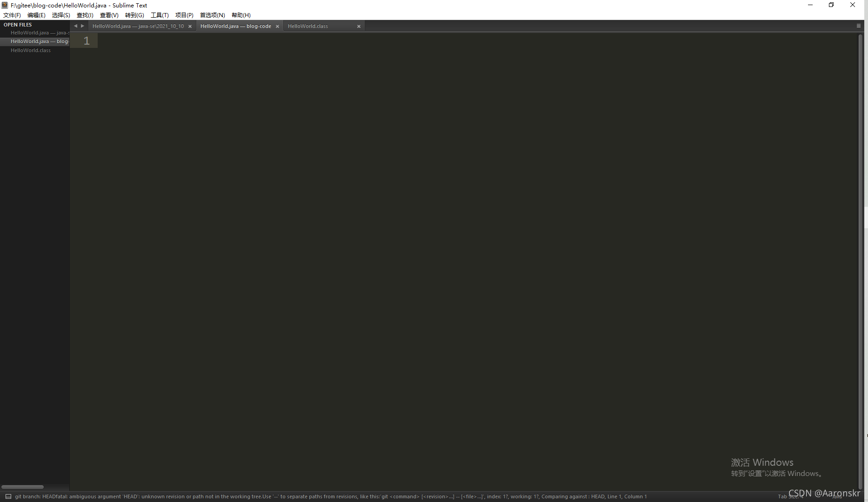Click line number 1 in gutter
This screenshot has width=868, height=502.
[87, 41]
